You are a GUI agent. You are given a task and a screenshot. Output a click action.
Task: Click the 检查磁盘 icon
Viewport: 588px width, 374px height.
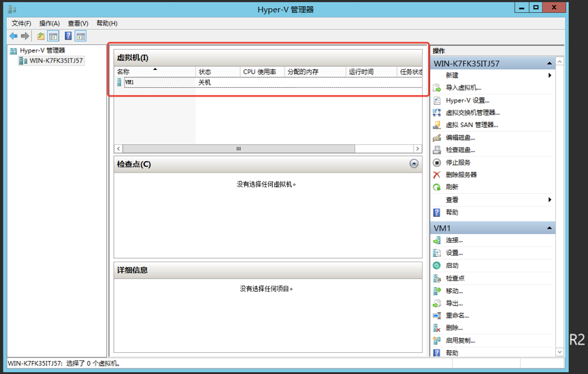(x=437, y=150)
